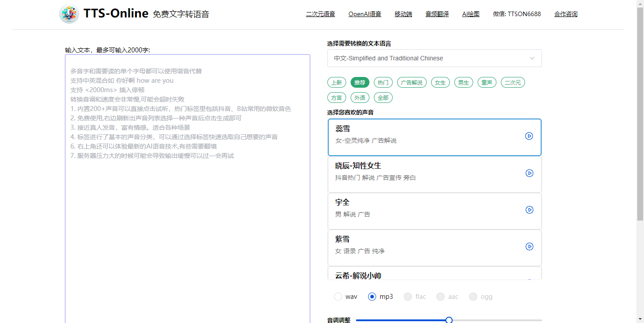Choose the mp3 format radio button
The image size is (644, 323).
(372, 297)
